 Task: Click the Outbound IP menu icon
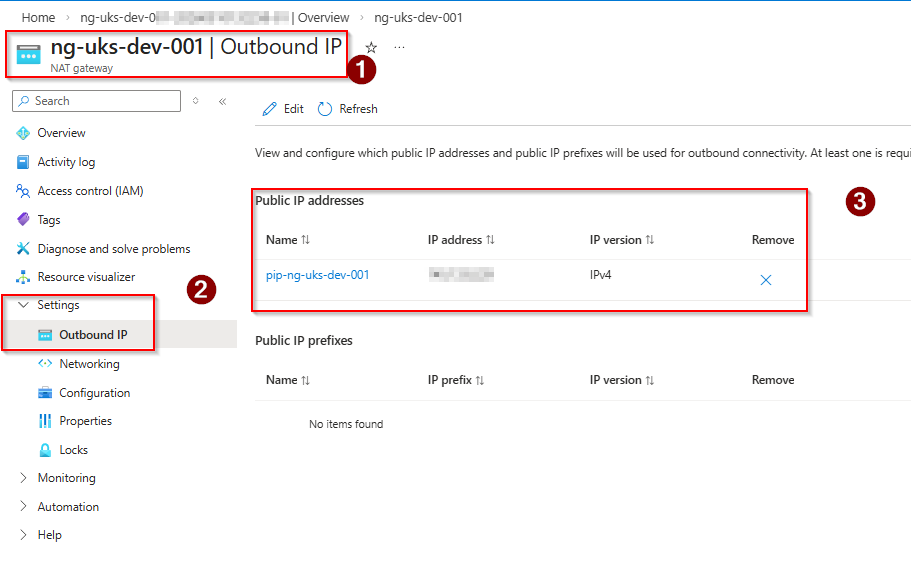(45, 335)
